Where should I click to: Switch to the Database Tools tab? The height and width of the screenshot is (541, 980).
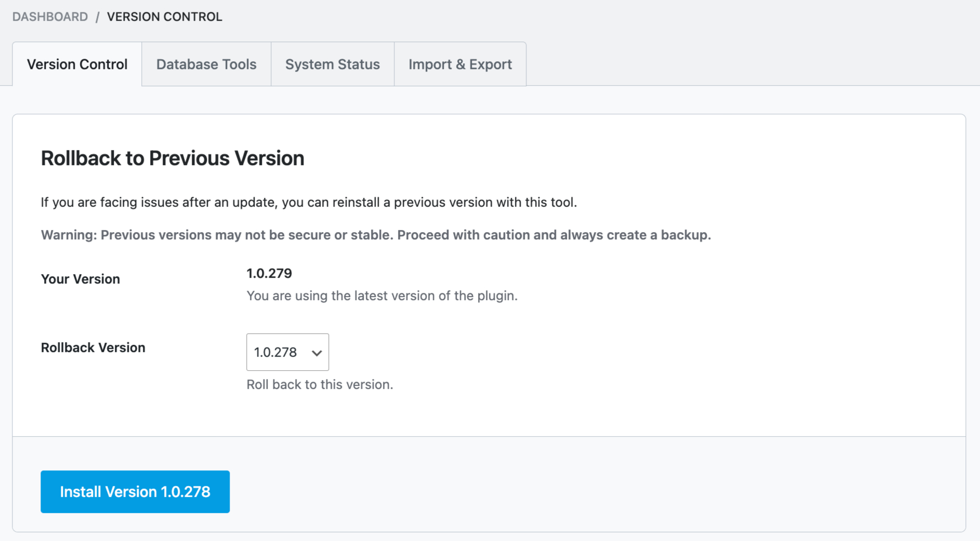[206, 64]
